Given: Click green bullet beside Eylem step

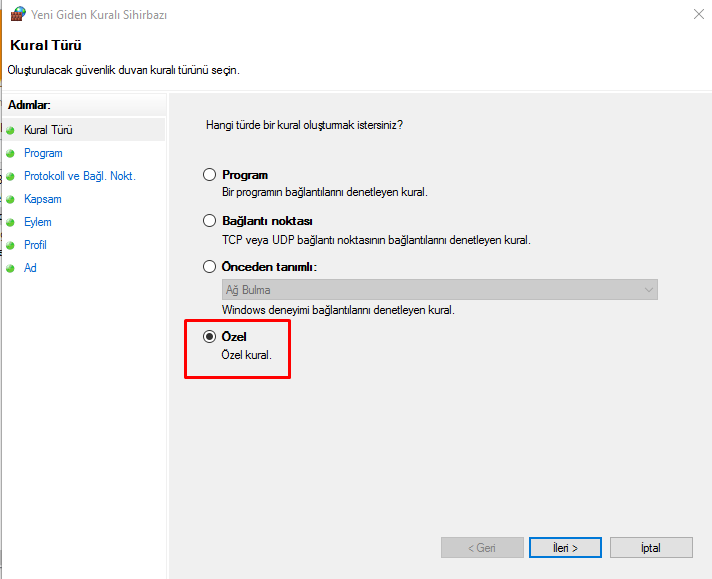Looking at the screenshot, I should (x=11, y=222).
